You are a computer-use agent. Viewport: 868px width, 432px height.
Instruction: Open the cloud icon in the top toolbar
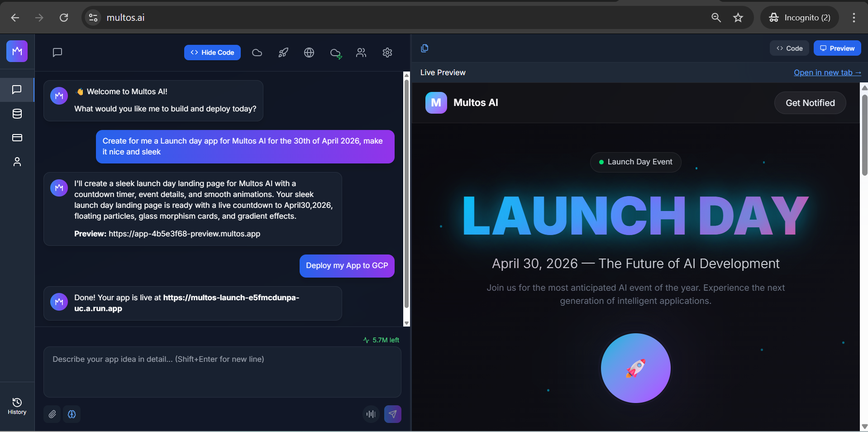pyautogui.click(x=257, y=53)
